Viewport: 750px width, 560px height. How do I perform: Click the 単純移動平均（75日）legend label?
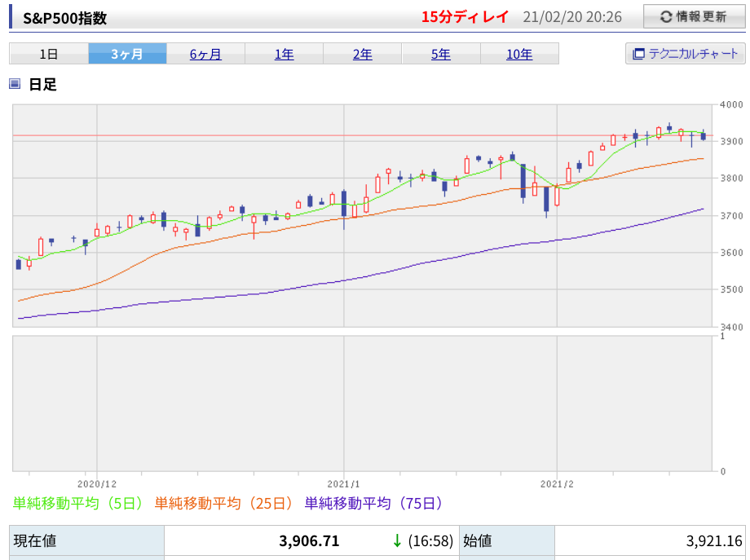click(x=373, y=503)
